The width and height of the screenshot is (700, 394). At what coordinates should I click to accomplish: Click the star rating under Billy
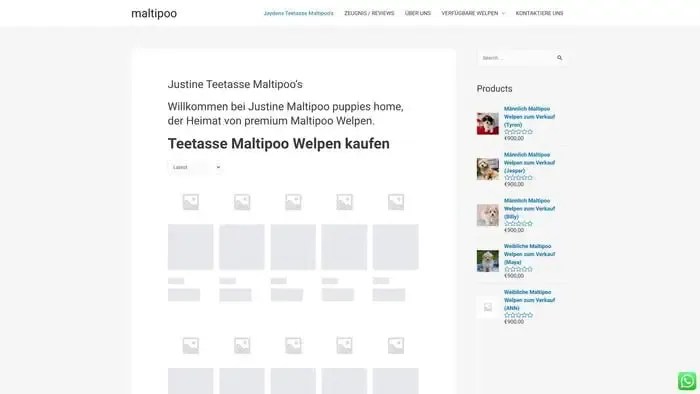pos(518,224)
